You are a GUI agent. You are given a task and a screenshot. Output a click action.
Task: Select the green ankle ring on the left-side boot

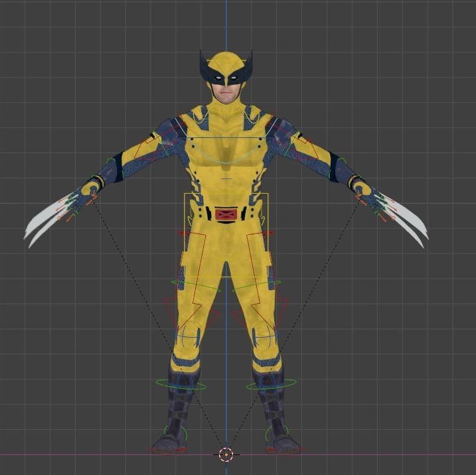(181, 384)
